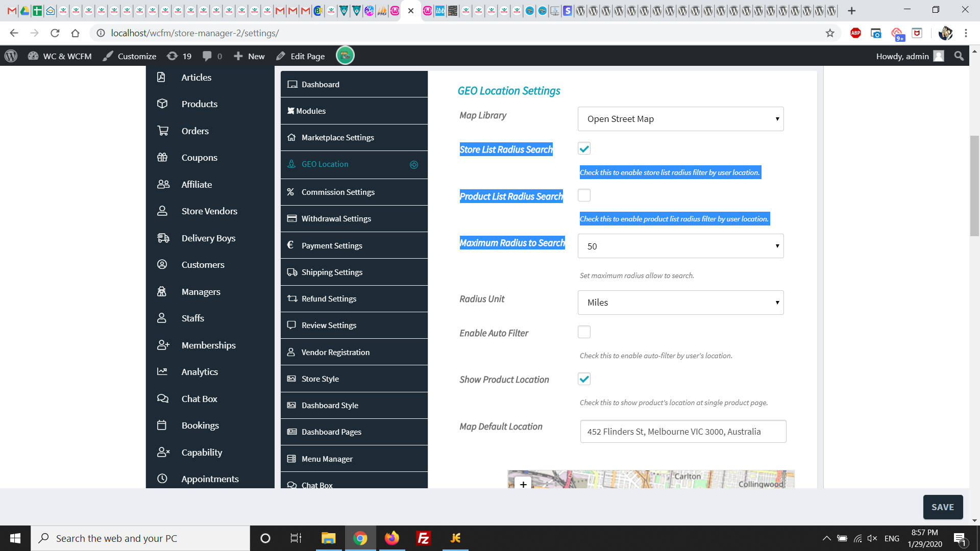The width and height of the screenshot is (980, 551).
Task: Open the Orders cart icon
Action: [163, 131]
